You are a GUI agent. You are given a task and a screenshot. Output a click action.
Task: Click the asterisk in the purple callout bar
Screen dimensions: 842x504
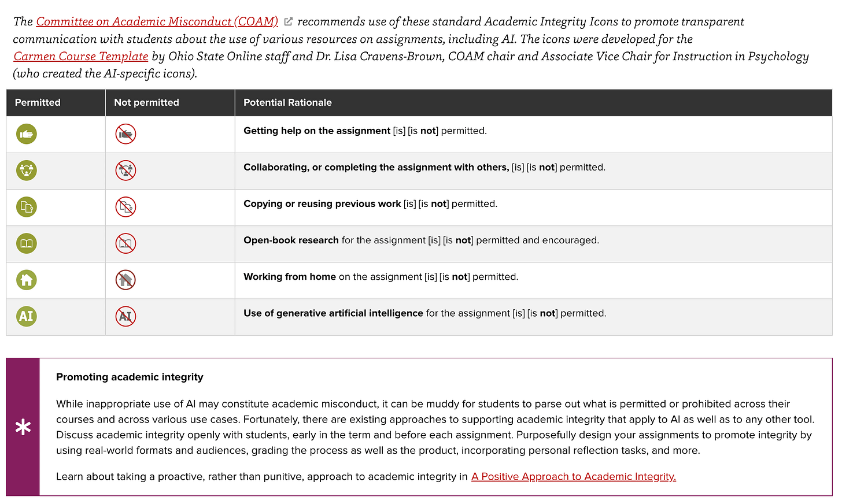(23, 427)
